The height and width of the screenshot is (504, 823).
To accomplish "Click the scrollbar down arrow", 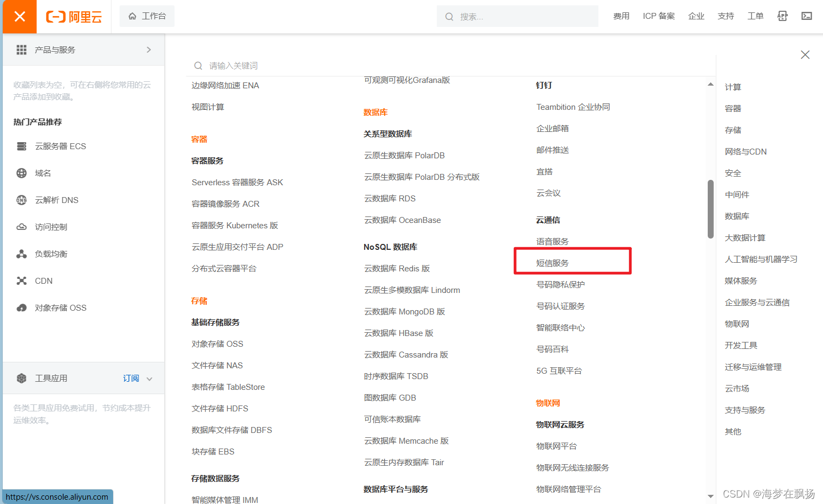I will click(710, 496).
